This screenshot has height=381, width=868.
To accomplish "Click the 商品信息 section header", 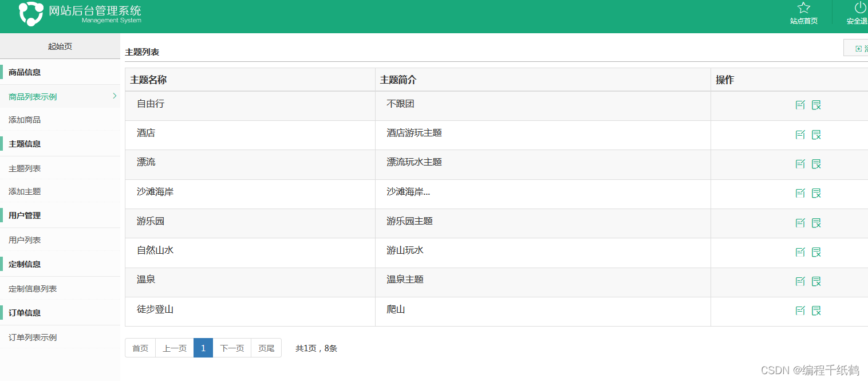I will [60, 72].
